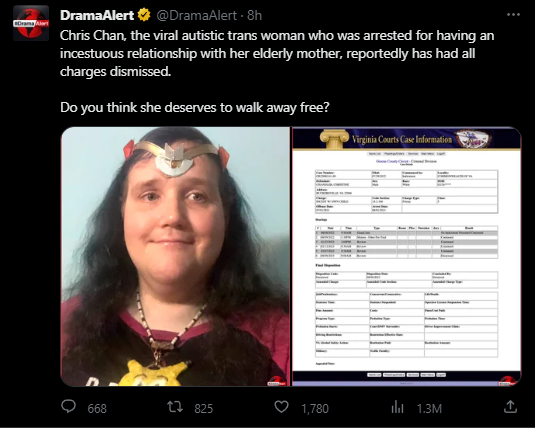Repost using the retweet arrows icon

[175, 407]
